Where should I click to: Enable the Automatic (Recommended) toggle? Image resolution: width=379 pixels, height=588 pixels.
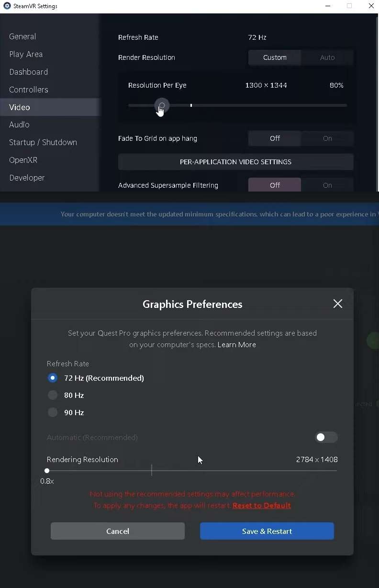point(326,437)
